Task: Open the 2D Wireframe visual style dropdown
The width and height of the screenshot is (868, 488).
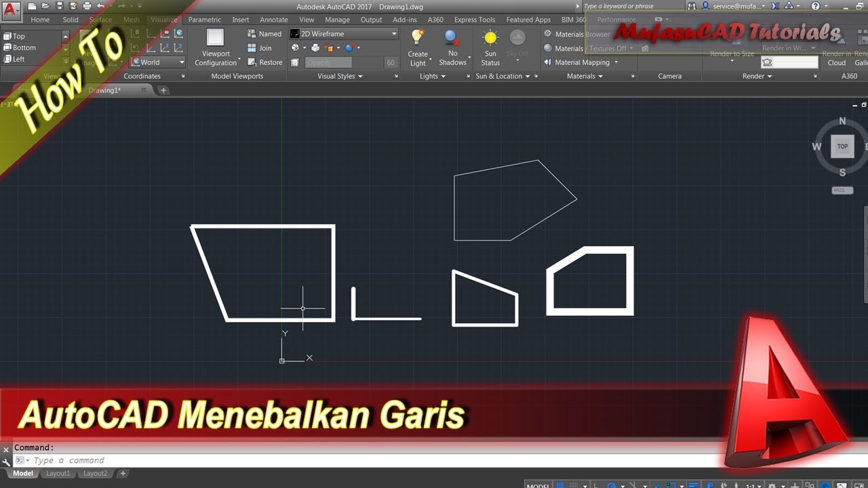Action: [x=344, y=34]
